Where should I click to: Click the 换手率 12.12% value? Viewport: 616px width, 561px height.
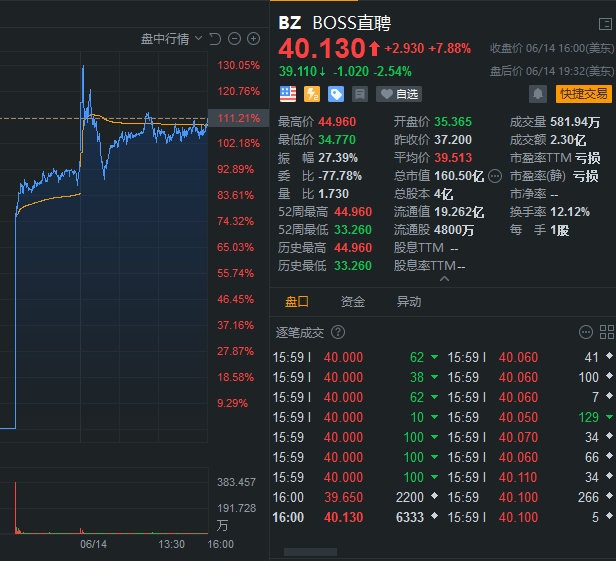(570, 212)
